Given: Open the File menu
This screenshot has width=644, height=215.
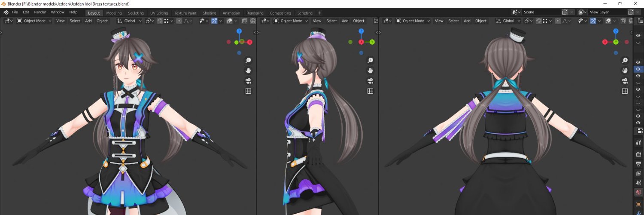Looking at the screenshot, I should click(15, 12).
